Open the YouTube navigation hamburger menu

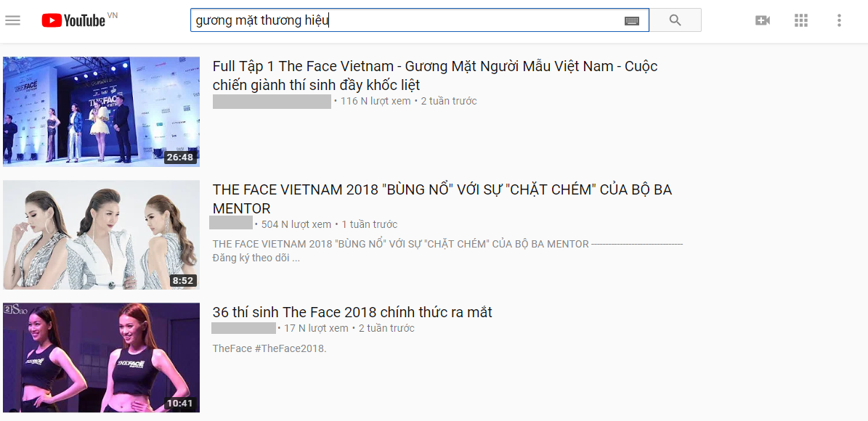(13, 20)
